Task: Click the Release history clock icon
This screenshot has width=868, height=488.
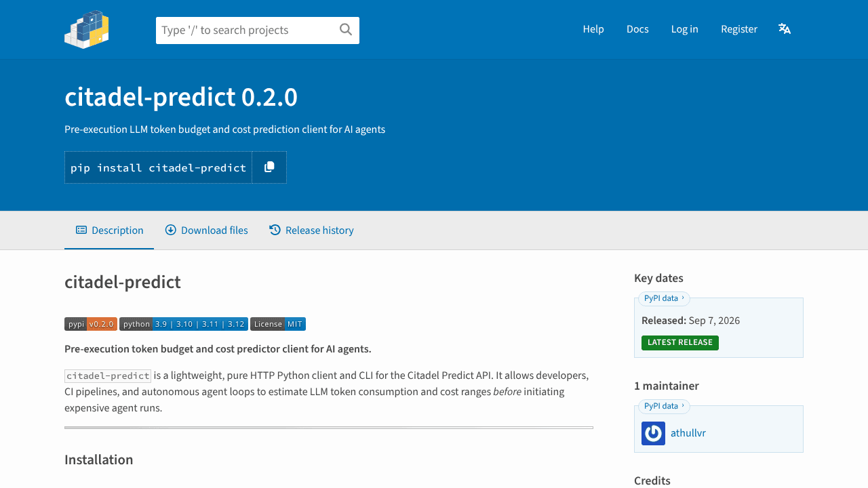Action: pyautogui.click(x=275, y=230)
